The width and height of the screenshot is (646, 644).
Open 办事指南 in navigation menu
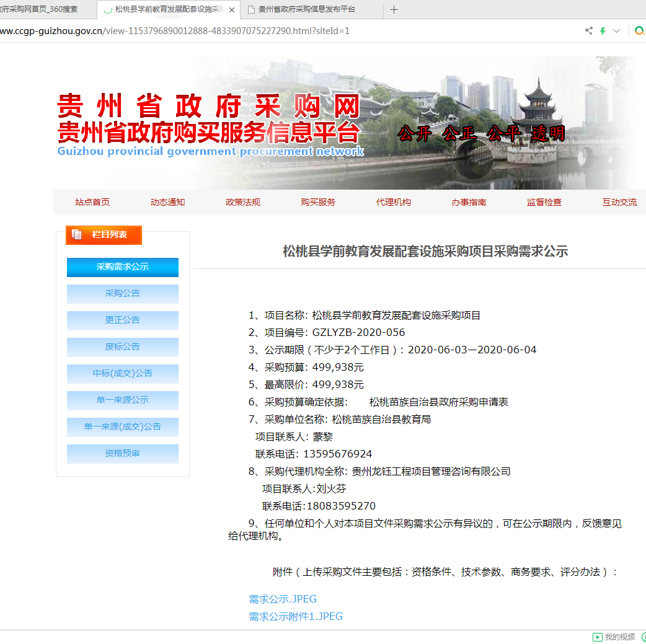coord(469,202)
